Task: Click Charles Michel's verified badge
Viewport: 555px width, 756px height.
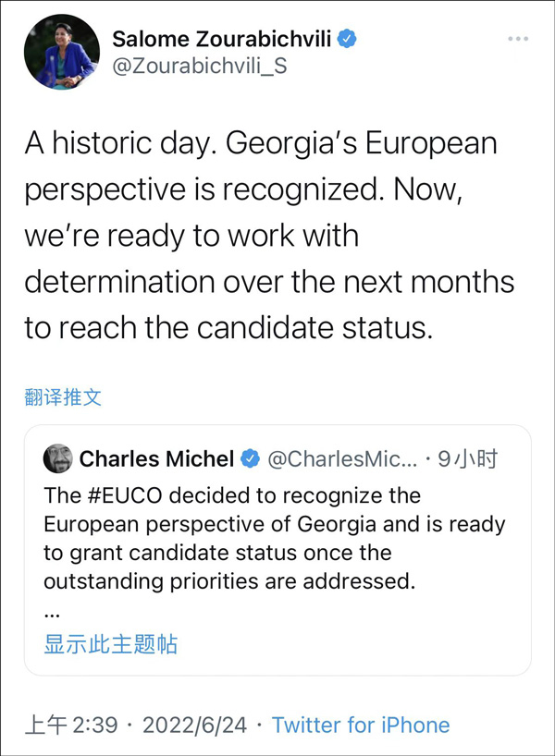Action: [x=250, y=458]
